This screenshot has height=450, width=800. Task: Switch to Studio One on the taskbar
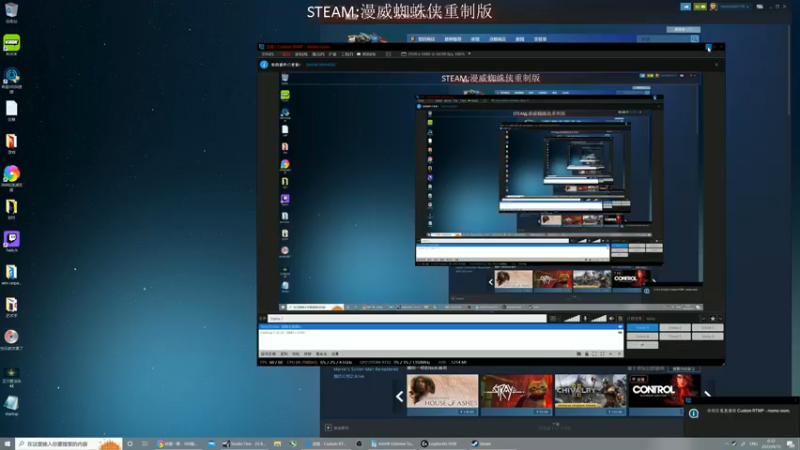pos(245,444)
